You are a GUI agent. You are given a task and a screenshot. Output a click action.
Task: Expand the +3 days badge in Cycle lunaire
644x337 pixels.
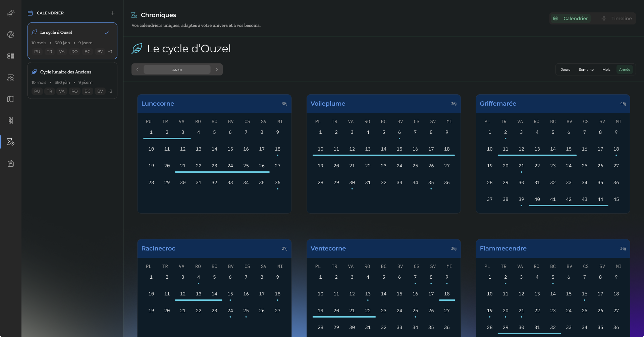coord(110,91)
